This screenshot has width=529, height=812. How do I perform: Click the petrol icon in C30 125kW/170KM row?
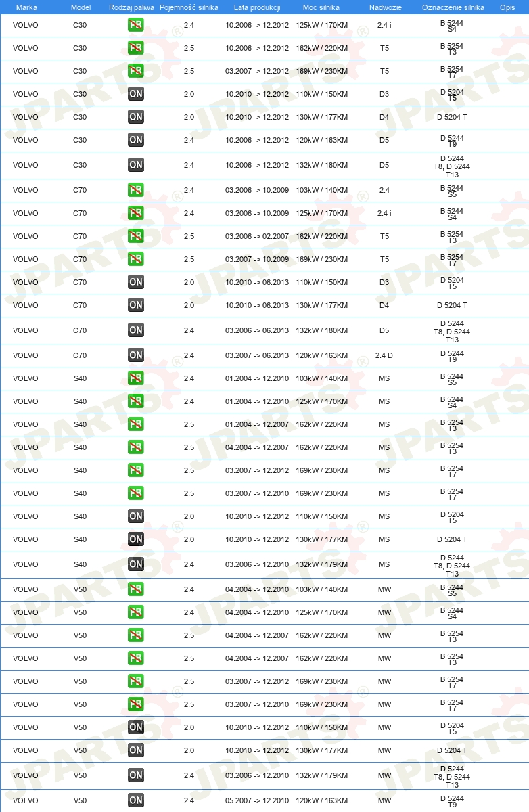click(136, 26)
